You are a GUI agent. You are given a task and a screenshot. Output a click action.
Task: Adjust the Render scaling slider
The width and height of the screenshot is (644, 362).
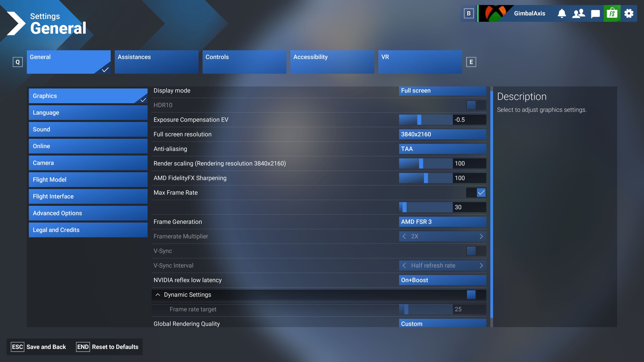(x=426, y=163)
